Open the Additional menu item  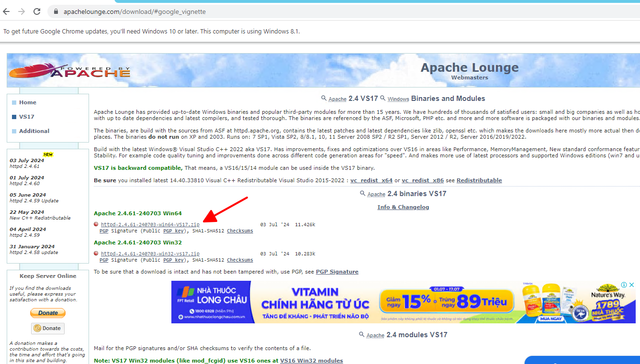click(x=34, y=131)
